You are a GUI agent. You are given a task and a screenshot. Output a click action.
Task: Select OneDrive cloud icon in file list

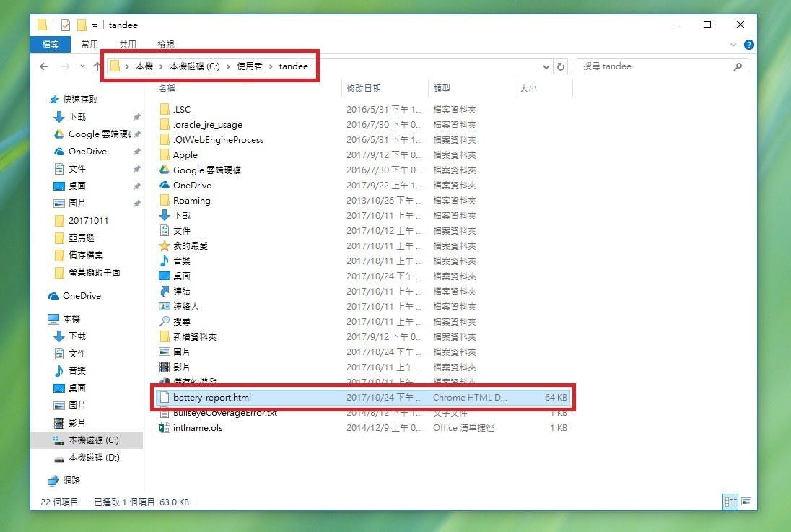165,185
